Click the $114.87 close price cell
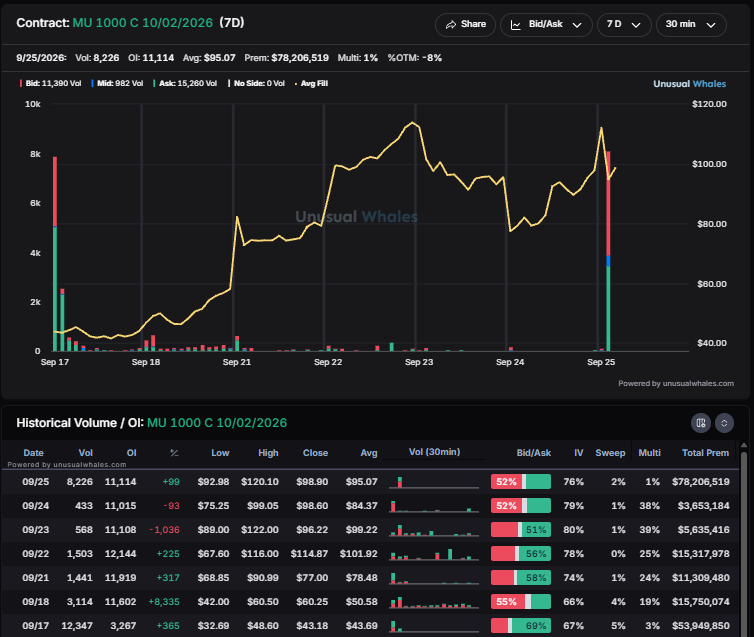The height and width of the screenshot is (637, 754). [x=309, y=554]
